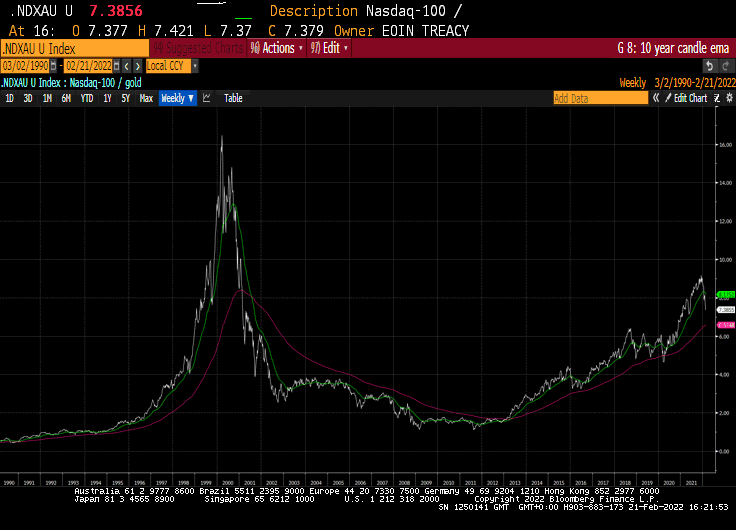Select the 1M range tab
Viewport: 736px width, 530px height.
(x=47, y=98)
